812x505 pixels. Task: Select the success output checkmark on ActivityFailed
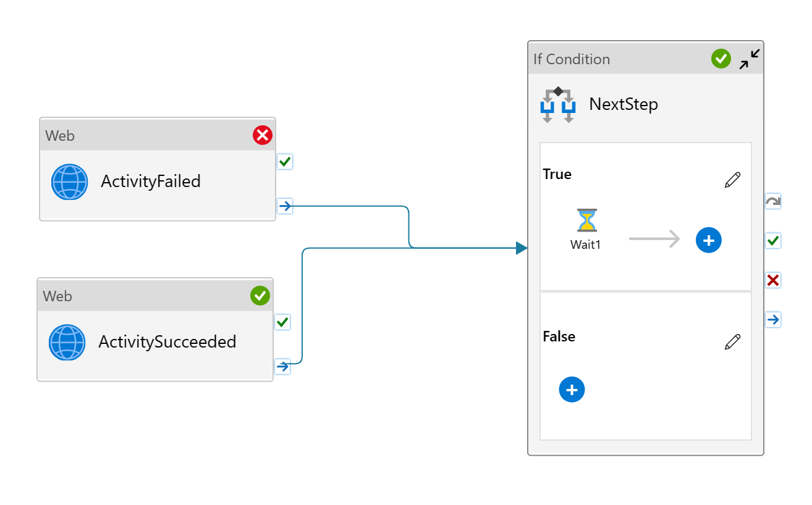click(284, 162)
